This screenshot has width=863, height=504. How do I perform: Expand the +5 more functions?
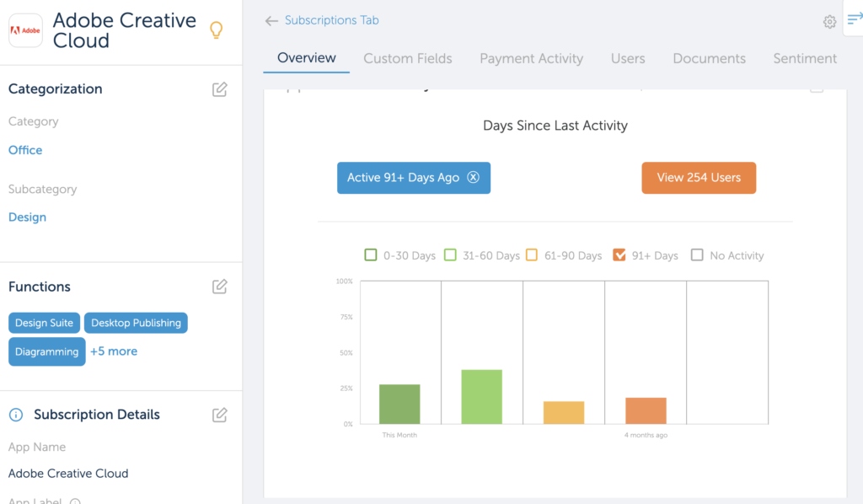tap(114, 351)
